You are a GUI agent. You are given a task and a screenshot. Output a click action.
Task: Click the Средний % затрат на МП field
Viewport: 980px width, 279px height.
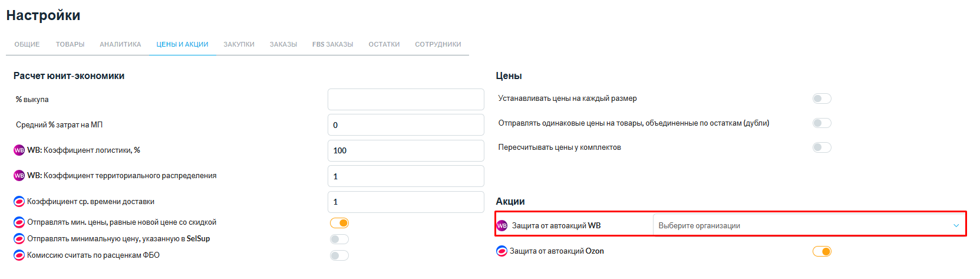point(406,125)
